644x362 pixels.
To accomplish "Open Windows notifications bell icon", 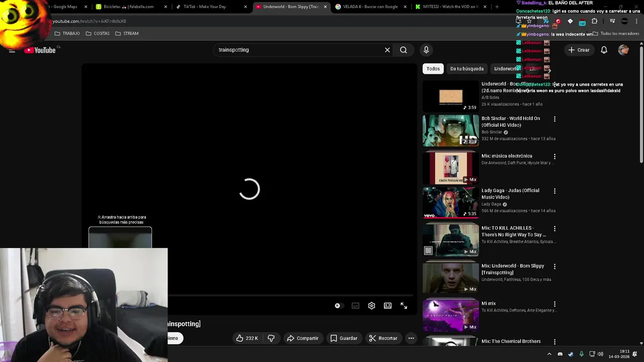I will [x=635, y=354].
